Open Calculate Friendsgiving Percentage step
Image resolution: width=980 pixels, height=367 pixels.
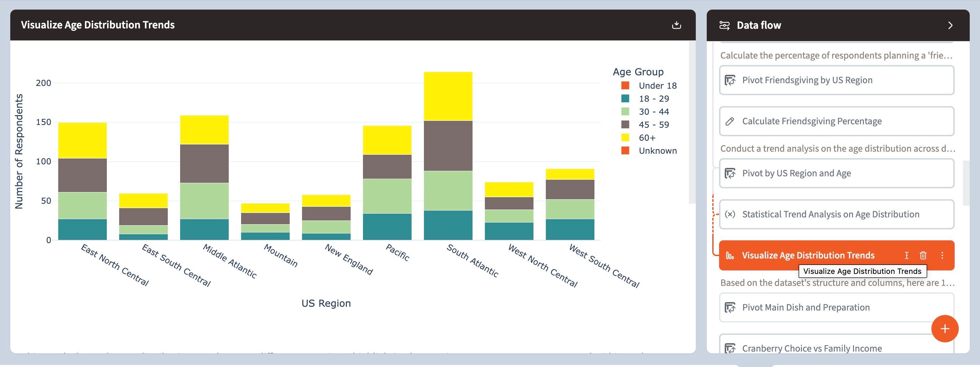coord(836,121)
